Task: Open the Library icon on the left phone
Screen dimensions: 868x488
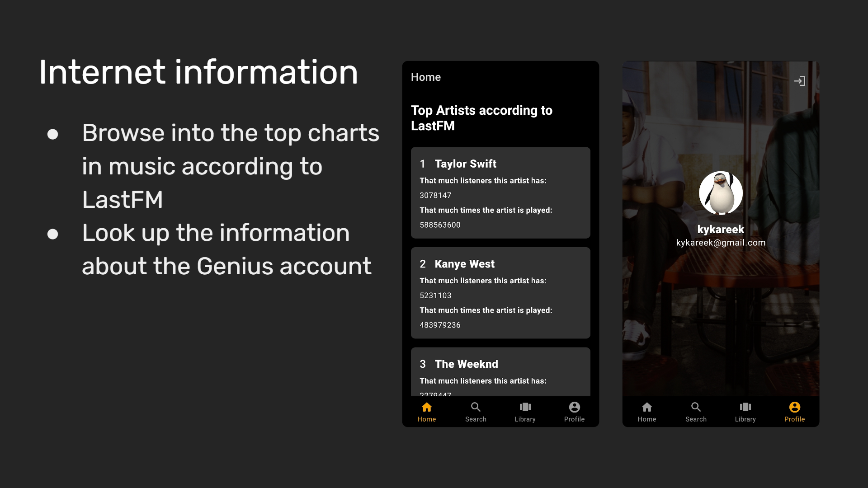Action: click(x=525, y=407)
